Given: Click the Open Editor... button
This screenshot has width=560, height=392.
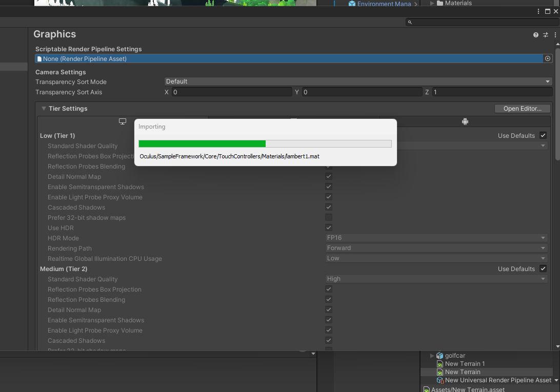Looking at the screenshot, I should (x=522, y=109).
